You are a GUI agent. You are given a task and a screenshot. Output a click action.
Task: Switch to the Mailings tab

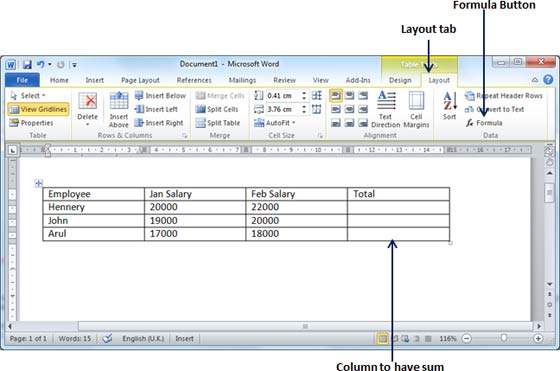click(x=242, y=80)
